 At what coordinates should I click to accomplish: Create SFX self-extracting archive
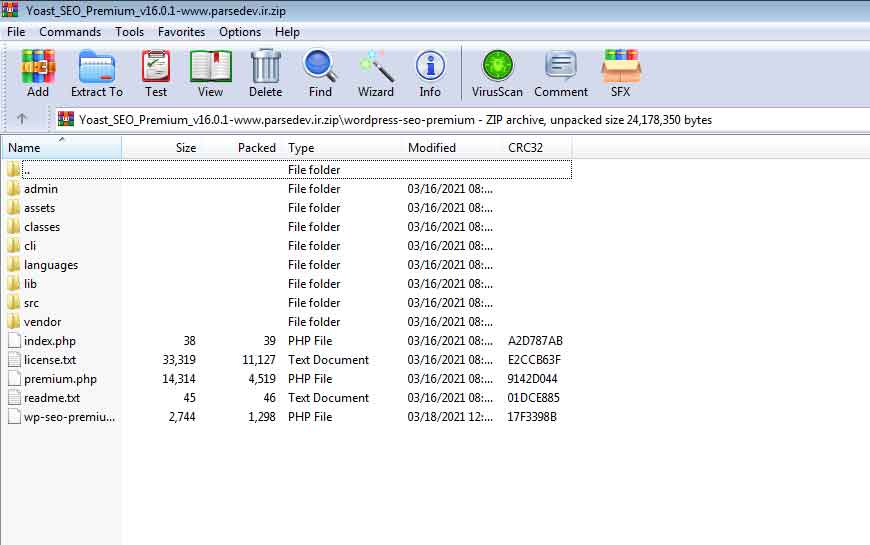[x=621, y=67]
